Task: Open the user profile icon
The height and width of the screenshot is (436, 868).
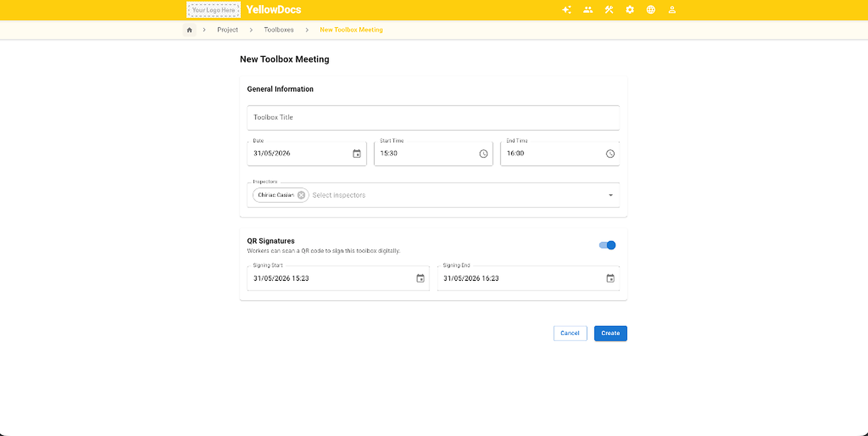Action: 672,10
